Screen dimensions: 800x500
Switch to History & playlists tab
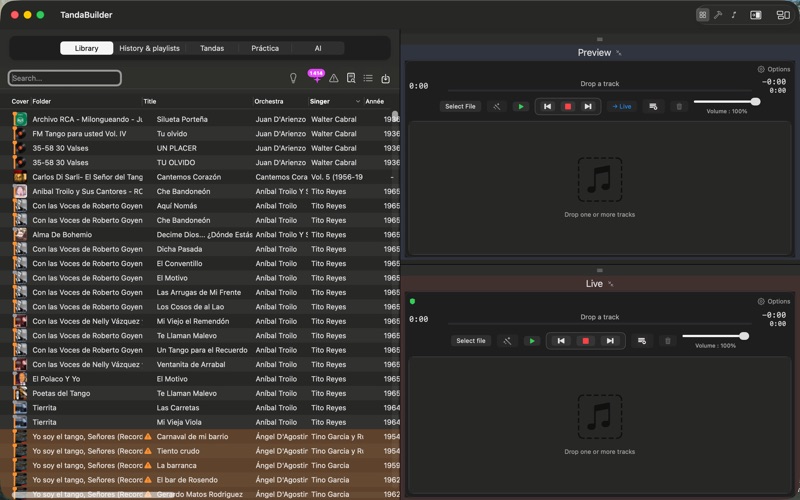click(x=149, y=48)
